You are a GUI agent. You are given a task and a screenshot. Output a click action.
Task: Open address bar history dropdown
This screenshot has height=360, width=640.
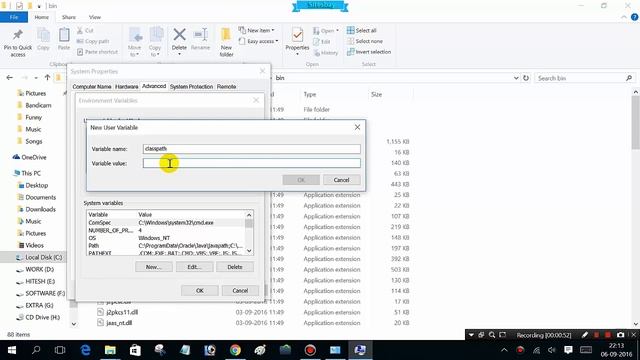click(516, 78)
